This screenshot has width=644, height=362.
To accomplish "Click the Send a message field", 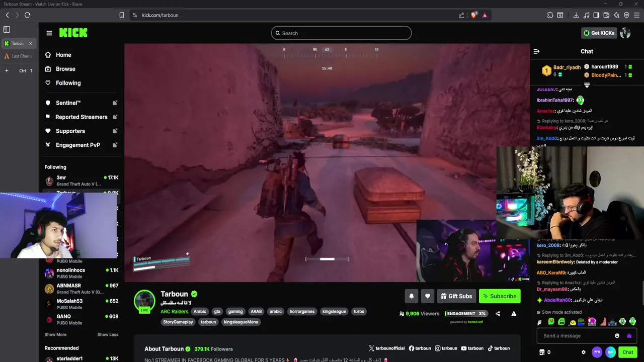I will (x=586, y=336).
